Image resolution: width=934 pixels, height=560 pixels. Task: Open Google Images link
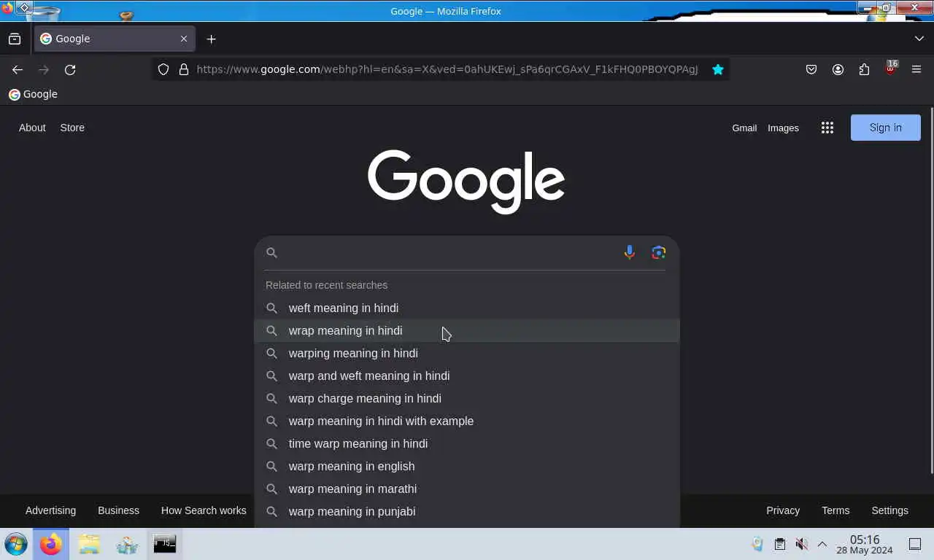click(x=783, y=128)
